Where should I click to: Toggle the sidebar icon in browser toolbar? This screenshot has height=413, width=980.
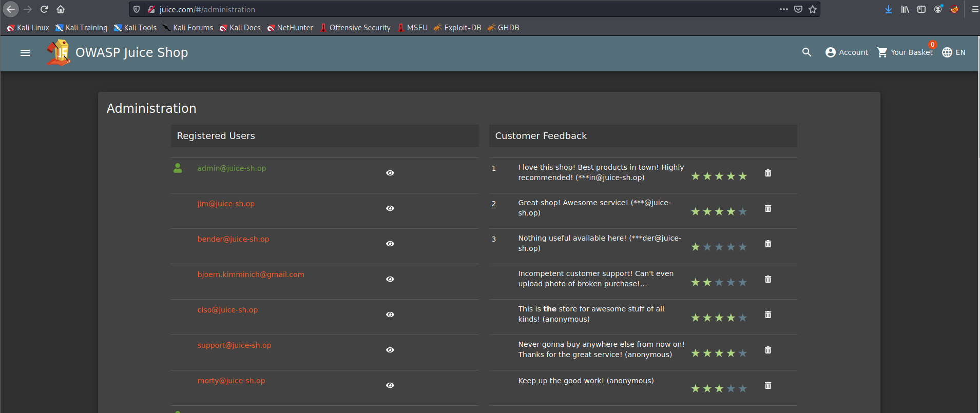point(921,9)
